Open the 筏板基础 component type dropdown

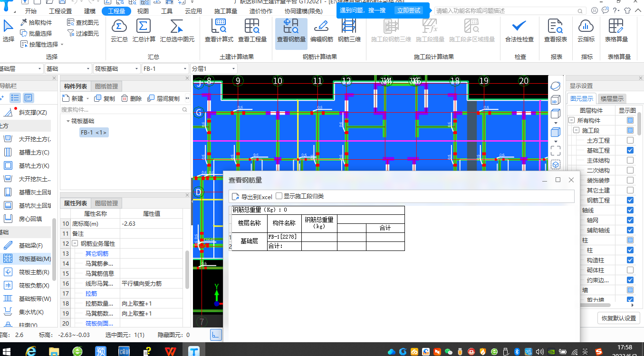click(x=117, y=69)
